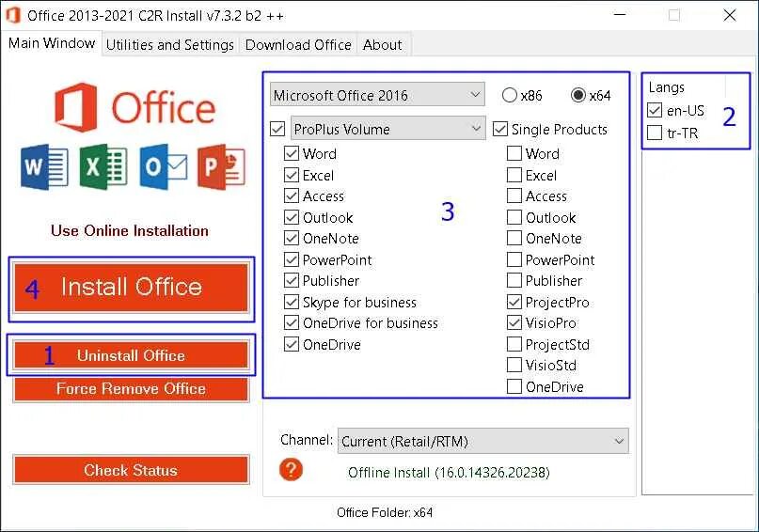Switch to the Main Window tab
This screenshot has width=759, height=532.
52,43
